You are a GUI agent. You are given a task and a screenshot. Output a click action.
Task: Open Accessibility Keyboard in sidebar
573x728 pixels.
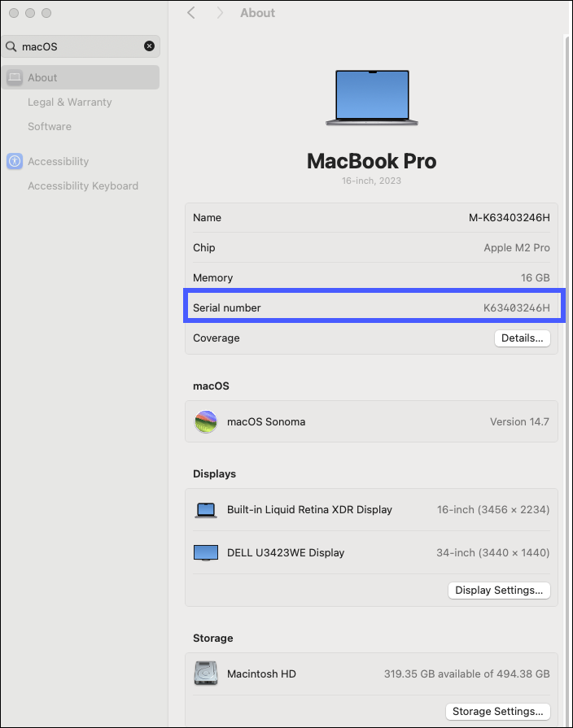[x=83, y=185]
